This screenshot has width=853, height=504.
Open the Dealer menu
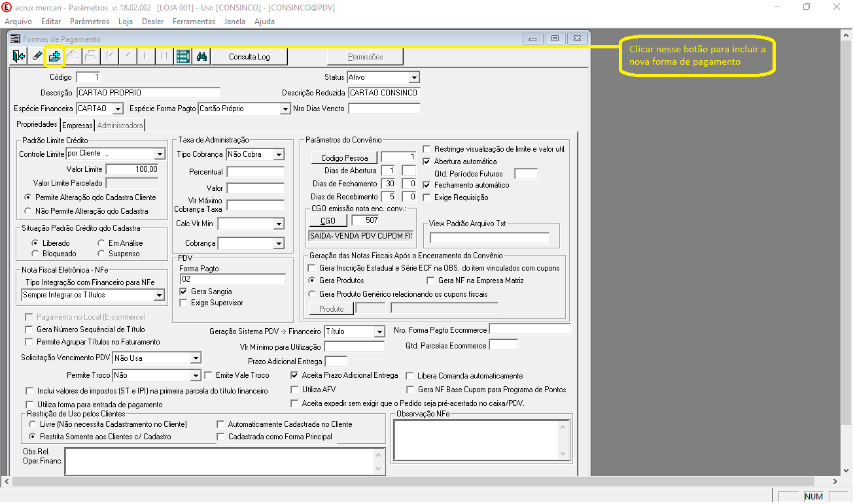point(153,22)
